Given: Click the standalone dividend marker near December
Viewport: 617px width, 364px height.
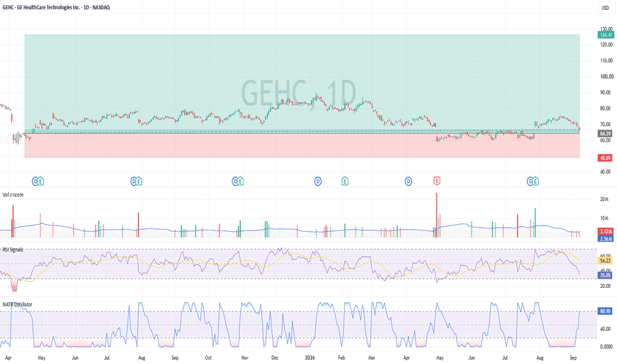Looking at the screenshot, I should tap(318, 181).
